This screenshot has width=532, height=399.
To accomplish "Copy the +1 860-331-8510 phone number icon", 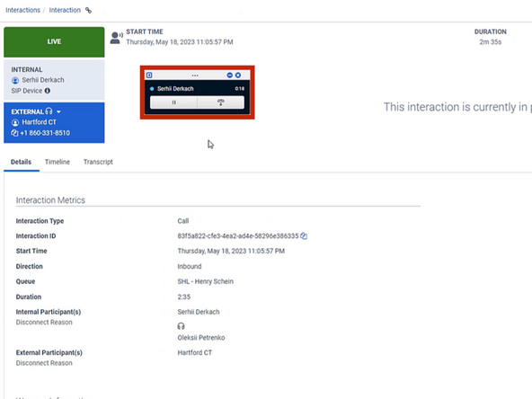I will (x=14, y=133).
